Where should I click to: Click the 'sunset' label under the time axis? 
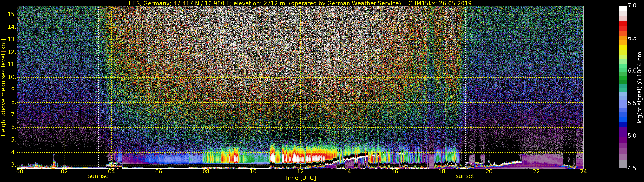[x=465, y=176]
